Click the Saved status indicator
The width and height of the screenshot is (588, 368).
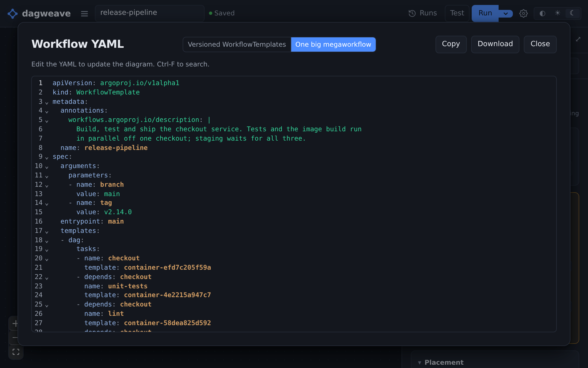point(222,13)
